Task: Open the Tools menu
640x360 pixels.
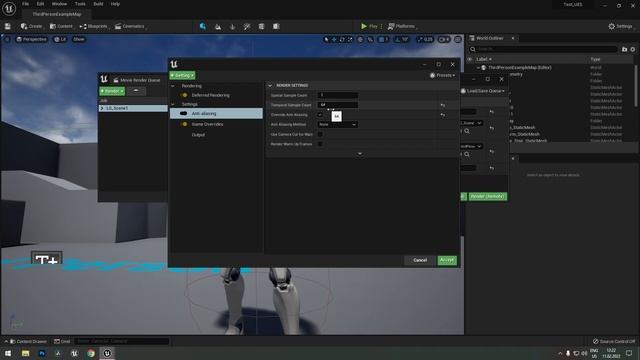Action: pos(80,4)
